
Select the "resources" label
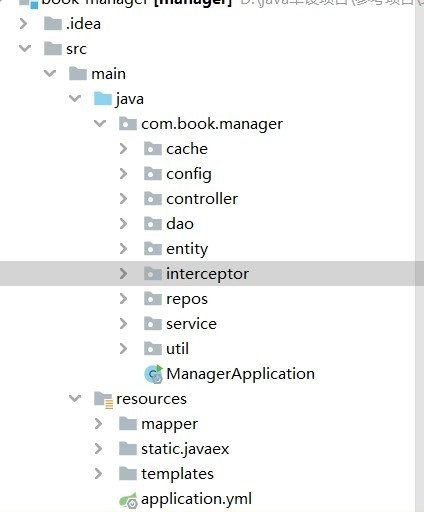[x=151, y=399]
